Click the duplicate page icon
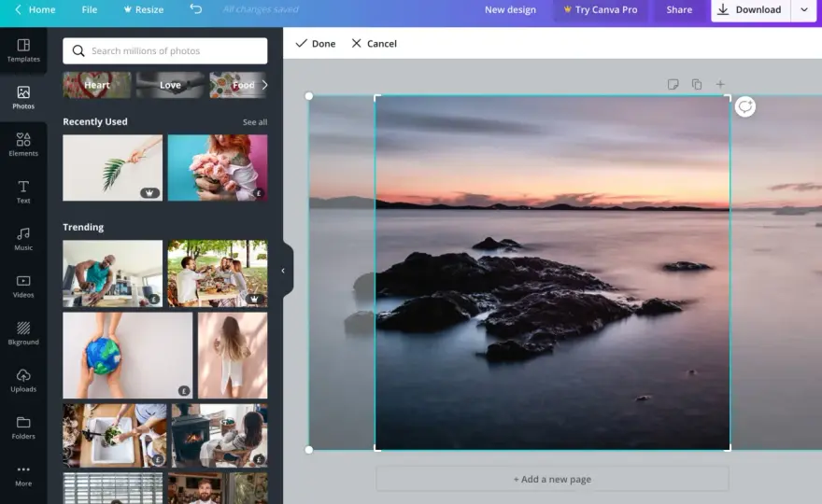 [x=697, y=84]
